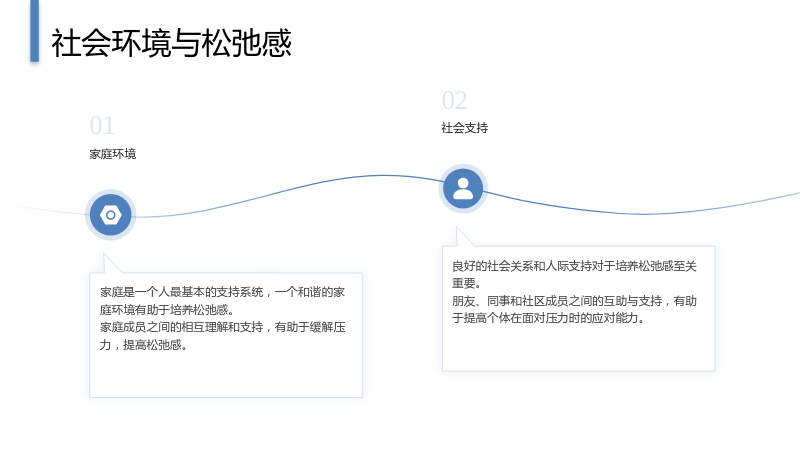This screenshot has height=450, width=800.
Task: Click the text line ending 力，提高松弛感。
Action: (x=143, y=345)
